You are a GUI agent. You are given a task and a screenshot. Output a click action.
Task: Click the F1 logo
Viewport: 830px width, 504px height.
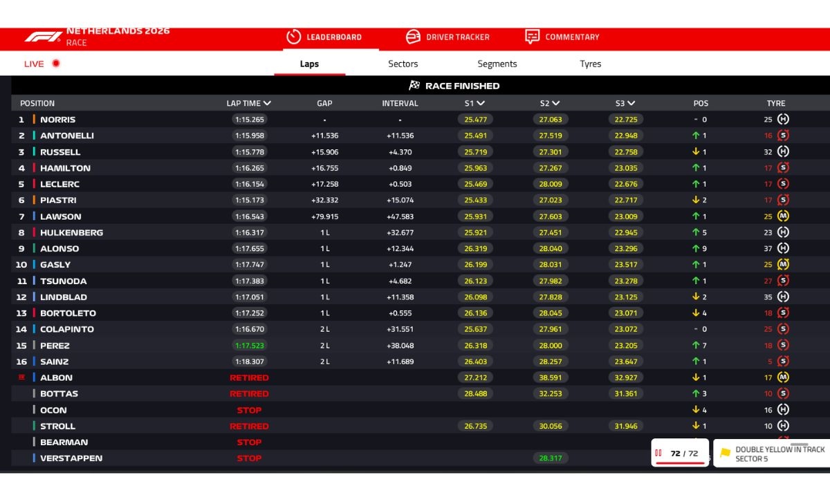tap(43, 37)
